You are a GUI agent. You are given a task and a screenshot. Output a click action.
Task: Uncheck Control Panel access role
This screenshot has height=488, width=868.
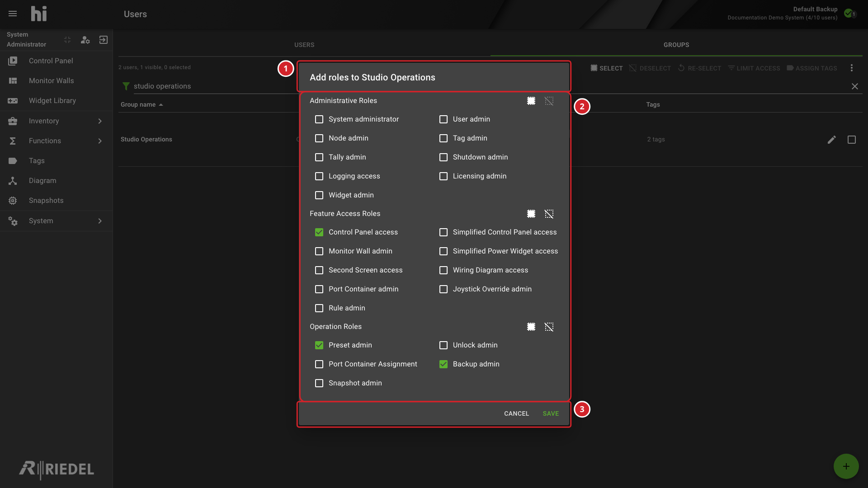pyautogui.click(x=319, y=232)
